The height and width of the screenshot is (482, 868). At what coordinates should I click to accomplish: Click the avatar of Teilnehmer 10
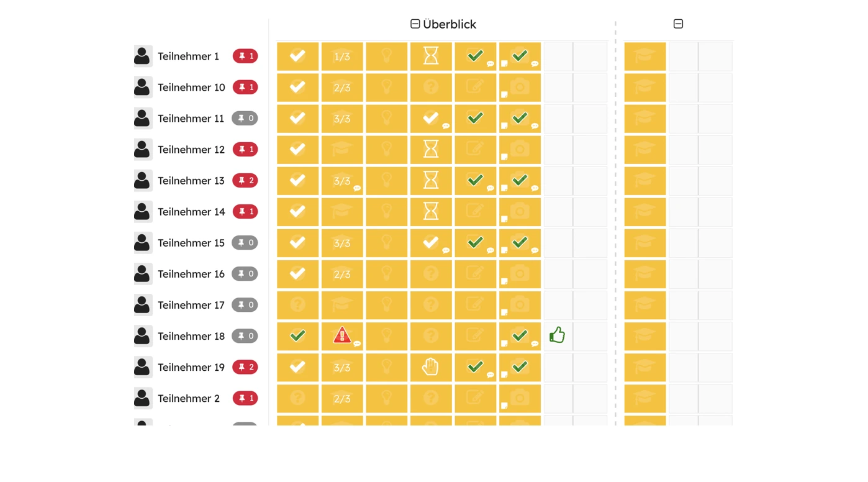pos(143,88)
